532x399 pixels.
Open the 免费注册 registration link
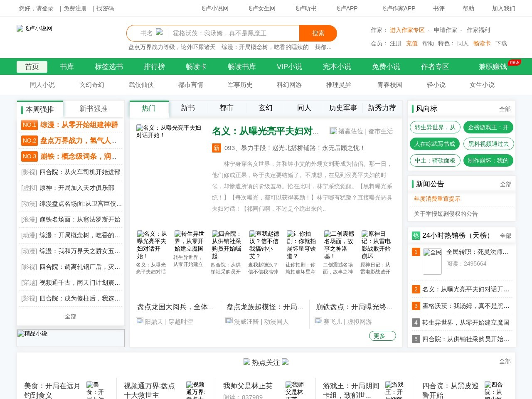(x=75, y=8)
